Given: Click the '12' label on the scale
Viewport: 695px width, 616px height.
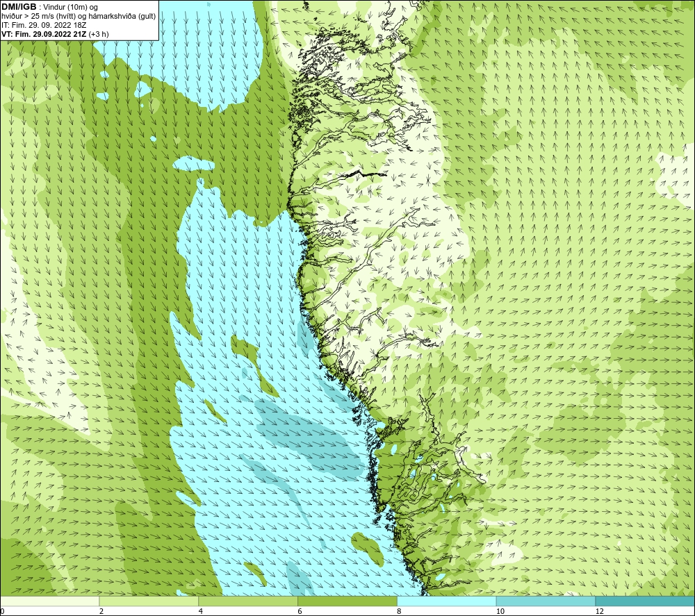Looking at the screenshot, I should 600,612.
